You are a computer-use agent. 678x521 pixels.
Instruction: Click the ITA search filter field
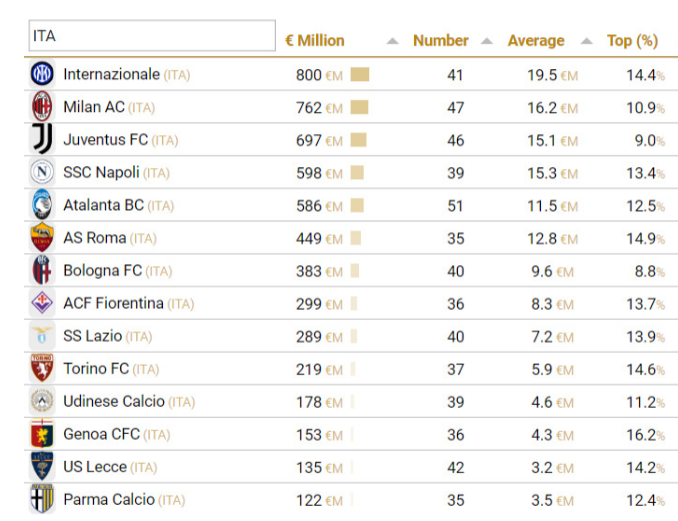coord(151,36)
